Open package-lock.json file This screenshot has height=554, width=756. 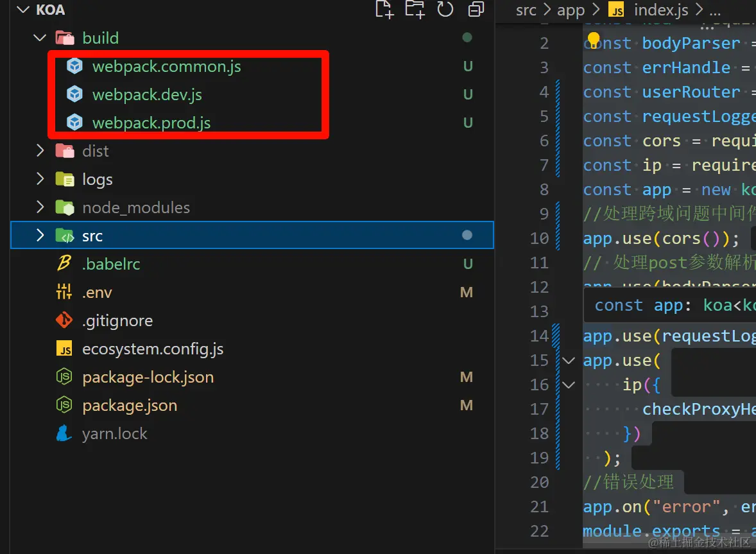[148, 377]
